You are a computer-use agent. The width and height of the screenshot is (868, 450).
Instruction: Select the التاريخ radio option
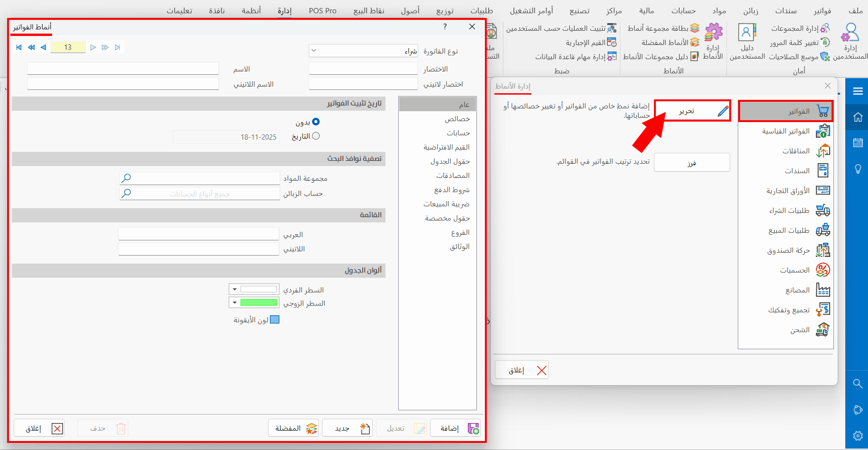coord(316,136)
